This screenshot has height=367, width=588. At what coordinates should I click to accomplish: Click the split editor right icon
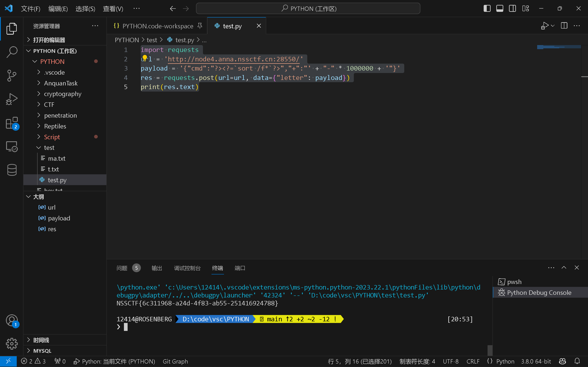[564, 26]
